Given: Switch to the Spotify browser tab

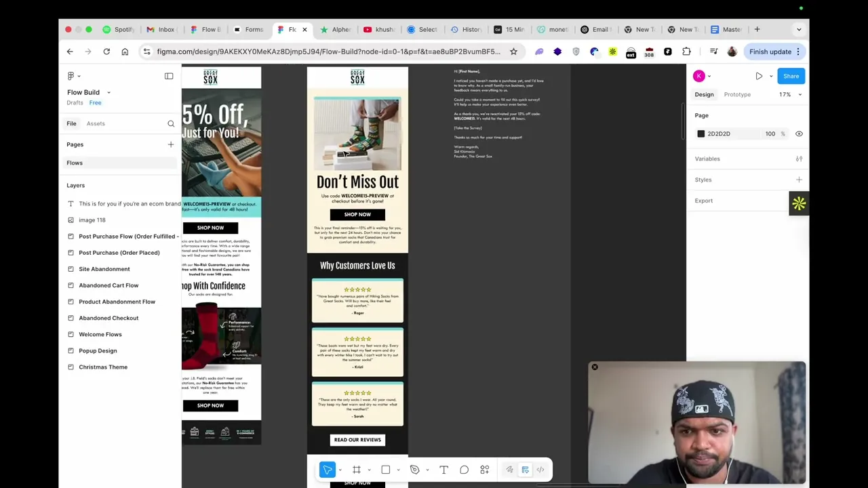Looking at the screenshot, I should (118, 29).
